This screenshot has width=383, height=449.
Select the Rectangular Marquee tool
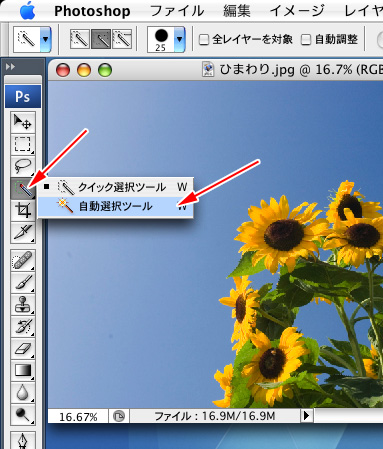click(x=23, y=144)
